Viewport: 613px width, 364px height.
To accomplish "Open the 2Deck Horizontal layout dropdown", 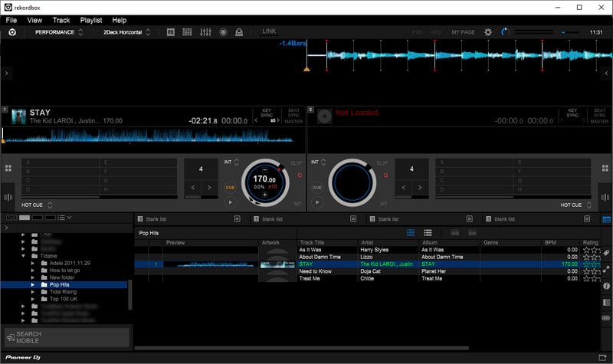I will click(x=126, y=32).
